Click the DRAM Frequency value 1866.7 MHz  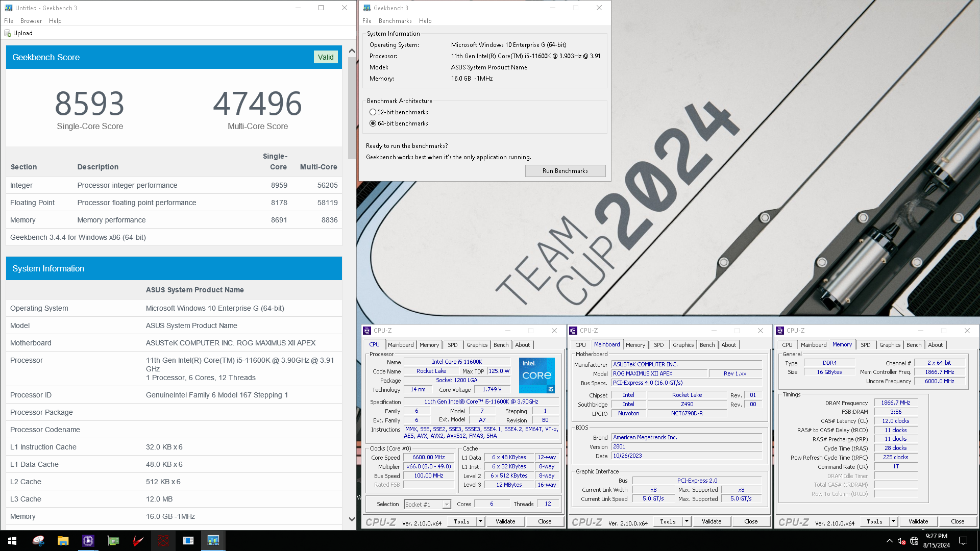click(896, 403)
